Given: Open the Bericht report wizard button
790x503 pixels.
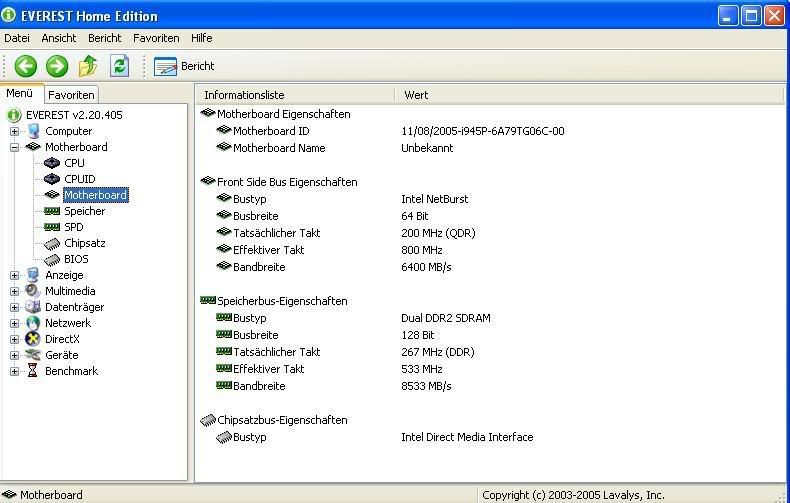Looking at the screenshot, I should [x=184, y=67].
